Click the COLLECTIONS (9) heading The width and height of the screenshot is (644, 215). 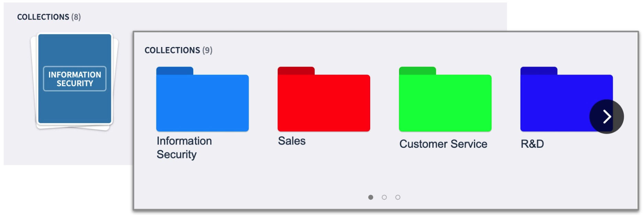[178, 50]
